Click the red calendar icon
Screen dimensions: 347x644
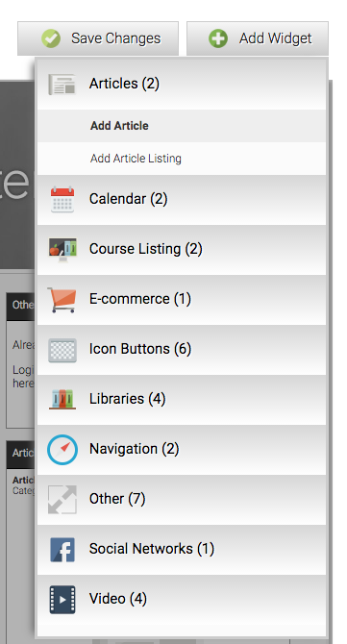point(62,200)
